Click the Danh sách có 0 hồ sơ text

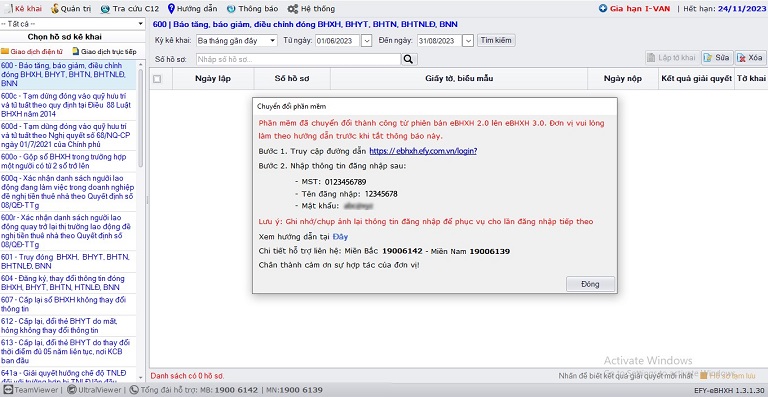tap(187, 376)
